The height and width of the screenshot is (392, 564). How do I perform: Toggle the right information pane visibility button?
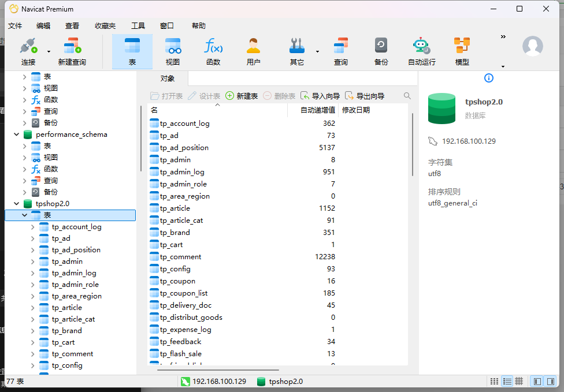pyautogui.click(x=551, y=382)
